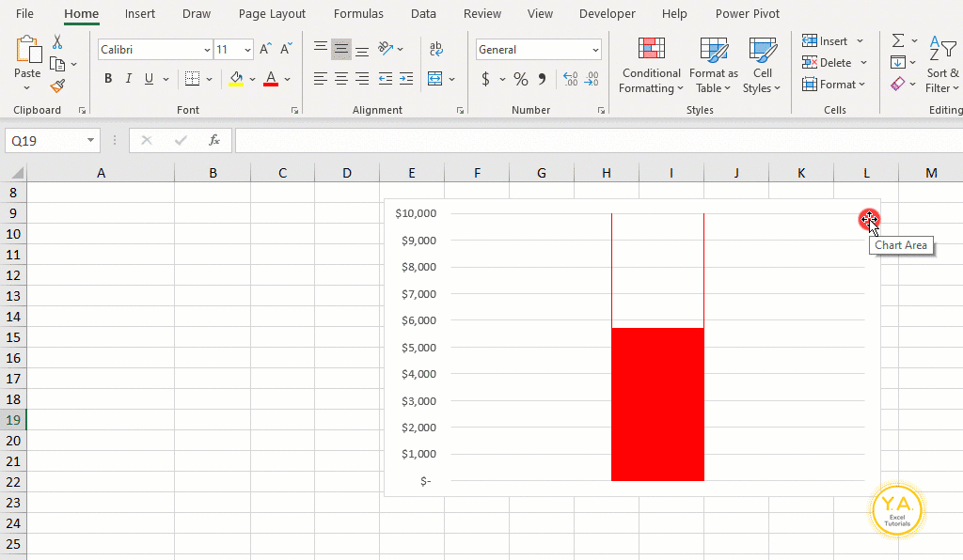Click the AutoSum icon
This screenshot has height=560, width=963.
pos(896,39)
